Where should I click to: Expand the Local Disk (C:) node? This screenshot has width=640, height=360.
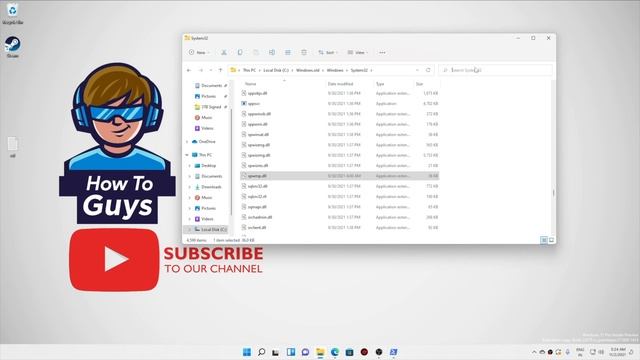click(x=190, y=229)
